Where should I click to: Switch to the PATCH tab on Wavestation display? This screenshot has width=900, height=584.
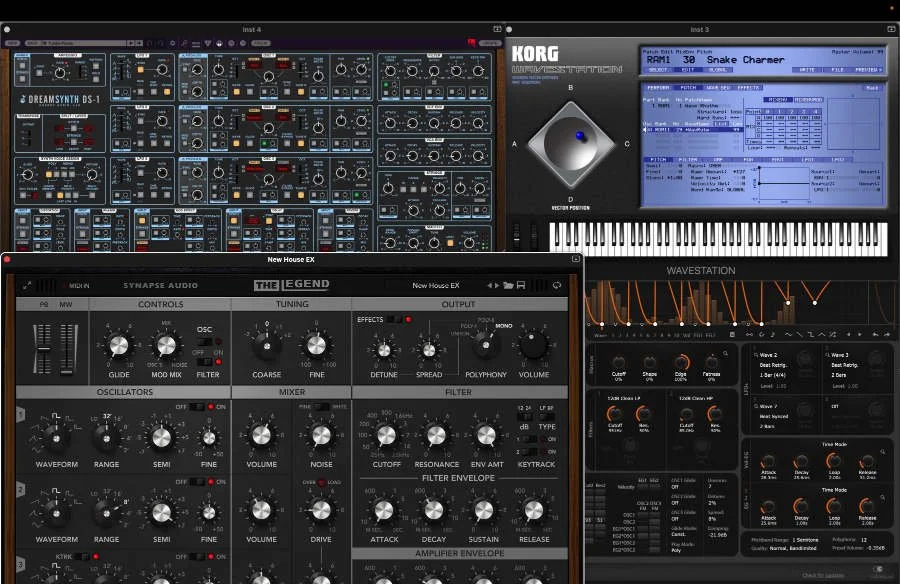(687, 88)
